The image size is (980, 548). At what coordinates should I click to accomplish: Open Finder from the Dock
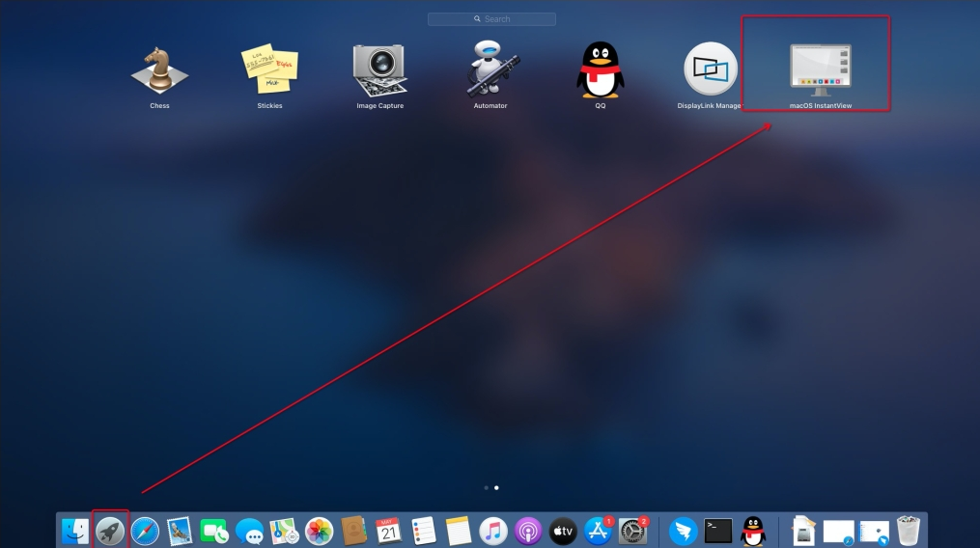click(x=75, y=532)
